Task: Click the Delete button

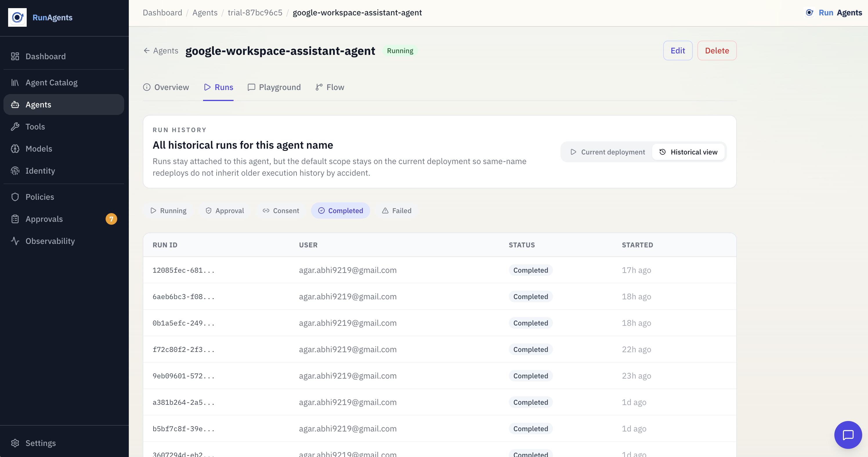Action: 717,50
